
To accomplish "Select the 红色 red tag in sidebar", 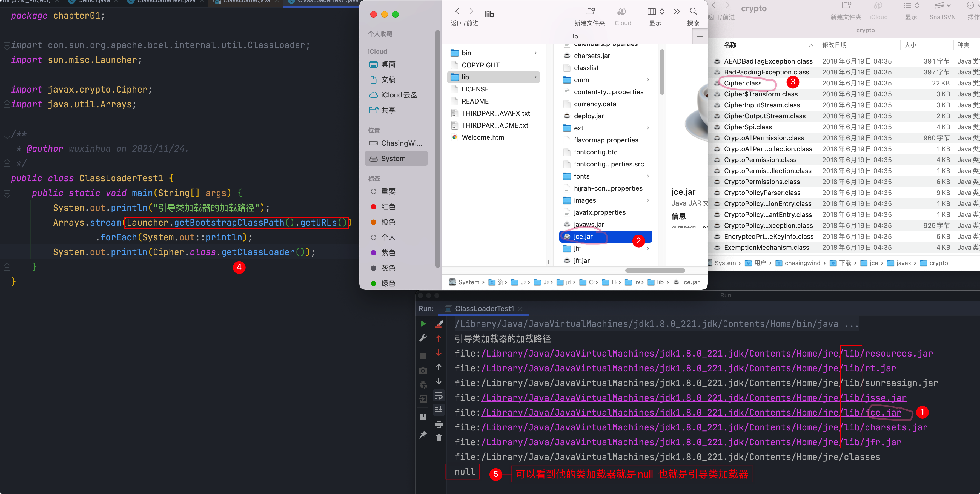I will (x=388, y=206).
